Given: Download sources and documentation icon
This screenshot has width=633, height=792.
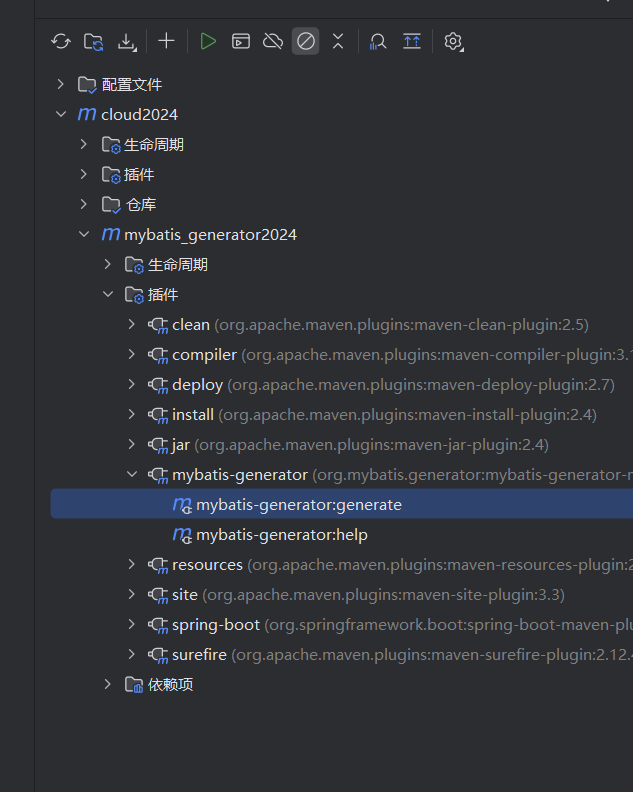Looking at the screenshot, I should (x=127, y=41).
